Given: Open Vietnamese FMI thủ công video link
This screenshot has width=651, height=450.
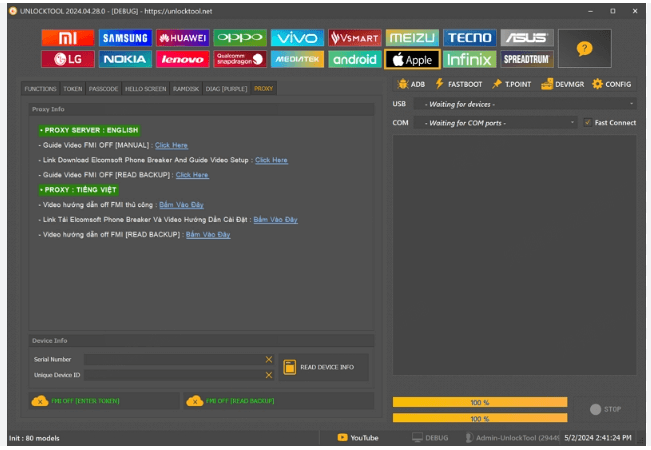Looking at the screenshot, I should (181, 205).
